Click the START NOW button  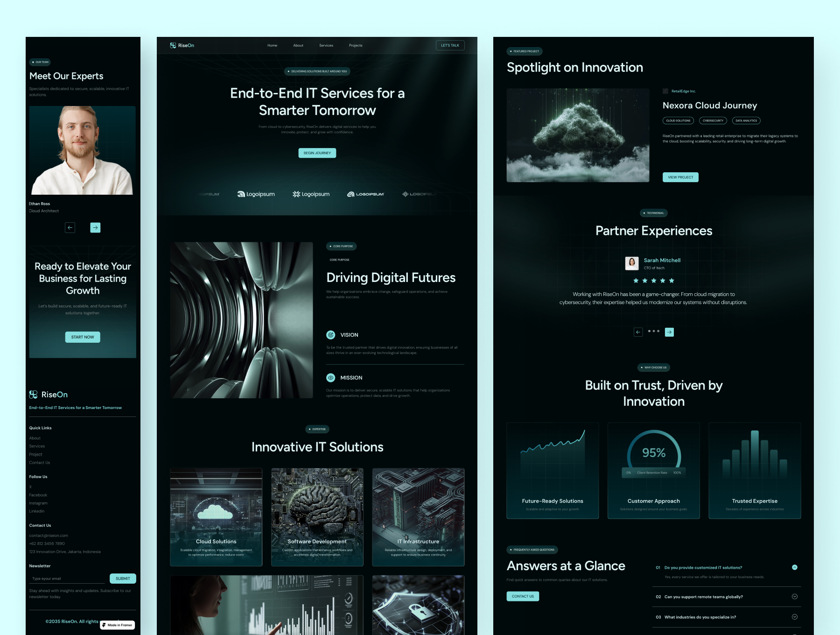[83, 337]
